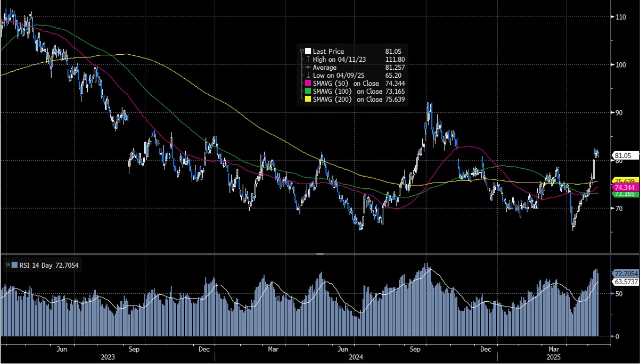Click the white Last Price color swatch
The width and height of the screenshot is (640, 364).
click(x=308, y=51)
